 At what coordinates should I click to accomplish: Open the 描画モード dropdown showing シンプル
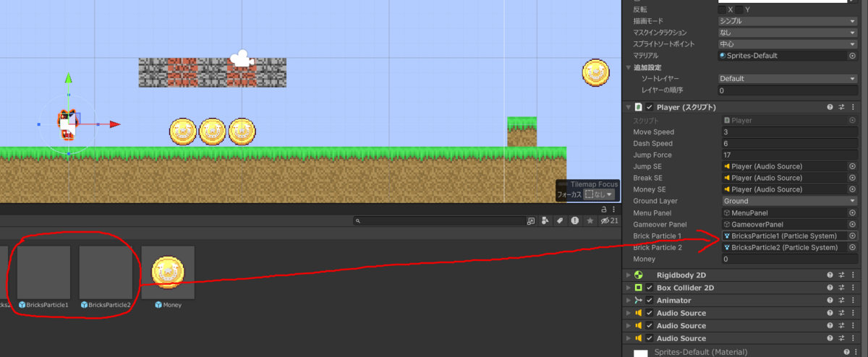pyautogui.click(x=787, y=21)
